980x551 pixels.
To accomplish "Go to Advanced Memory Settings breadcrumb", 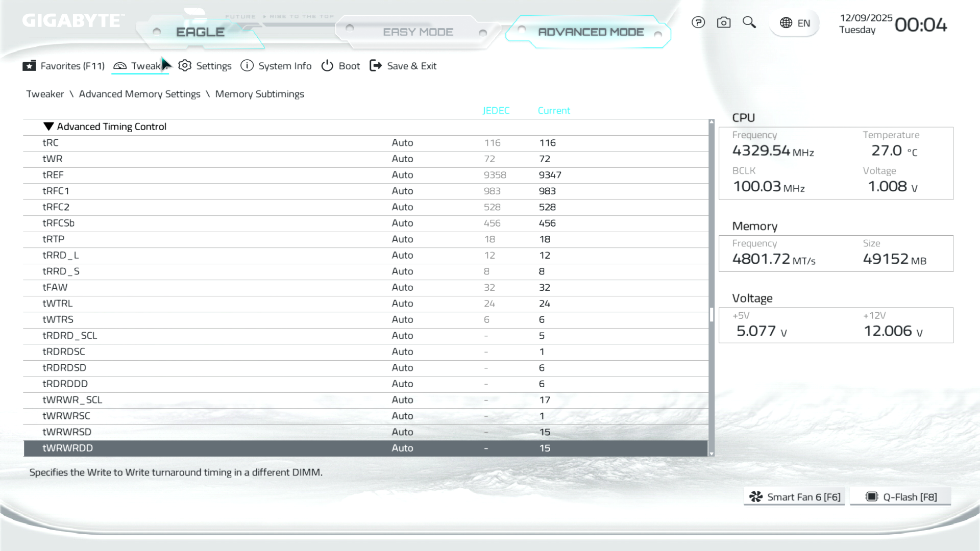I will point(139,94).
